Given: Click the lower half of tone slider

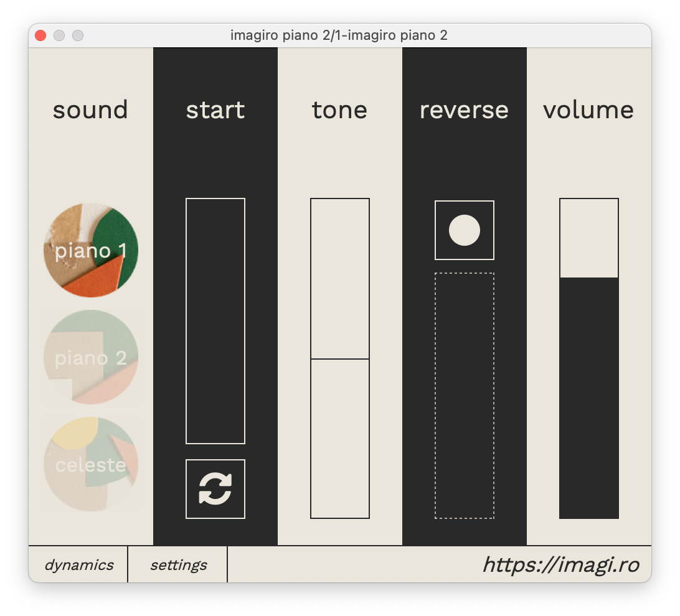Looking at the screenshot, I should point(340,439).
